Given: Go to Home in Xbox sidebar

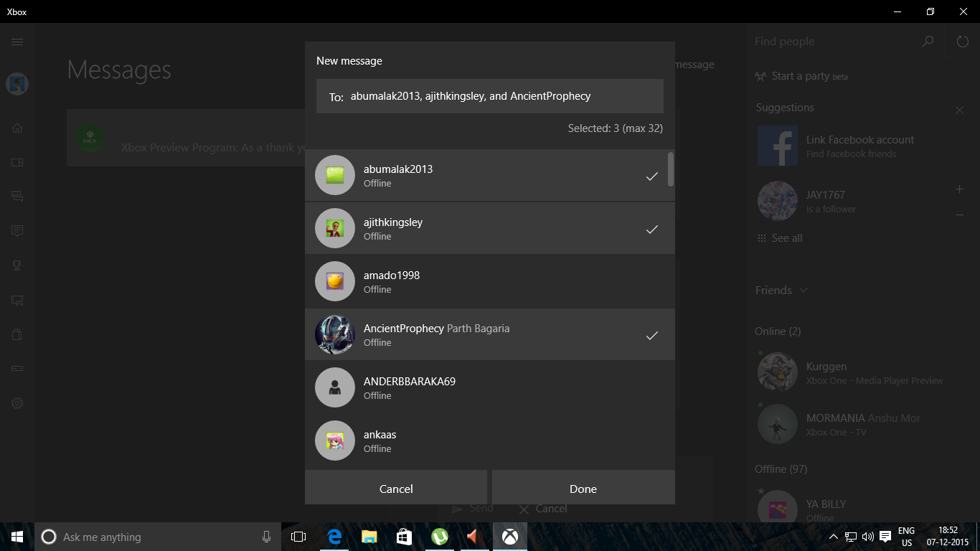Looking at the screenshot, I should coord(17,128).
